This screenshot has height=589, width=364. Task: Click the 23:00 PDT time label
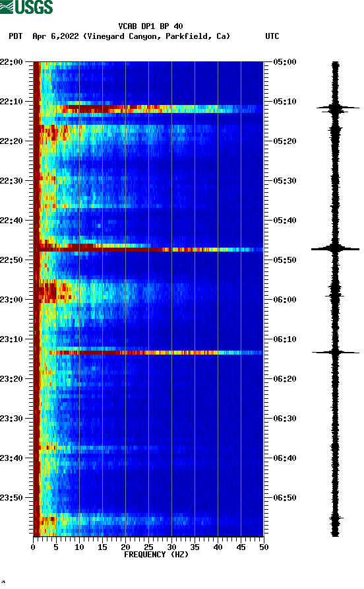click(x=11, y=300)
